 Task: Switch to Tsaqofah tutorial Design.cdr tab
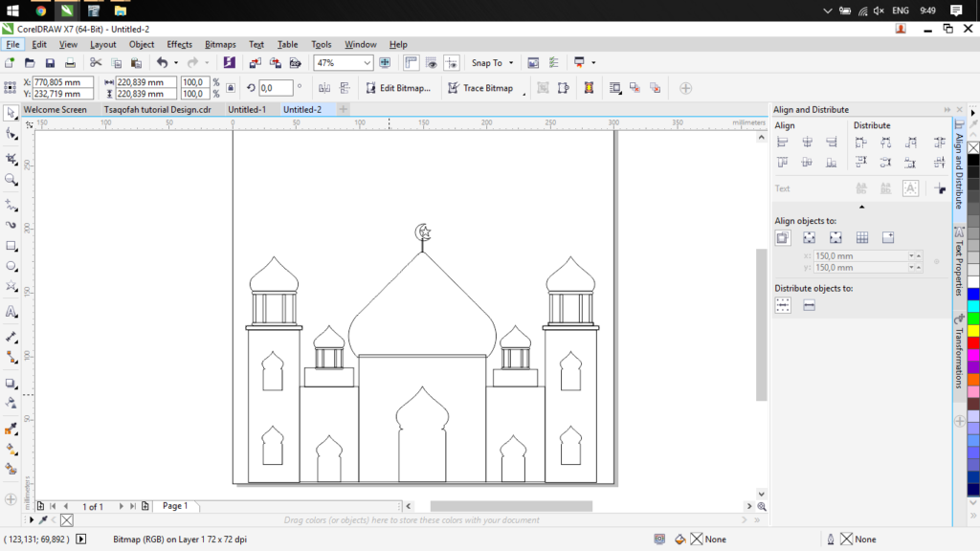[157, 110]
